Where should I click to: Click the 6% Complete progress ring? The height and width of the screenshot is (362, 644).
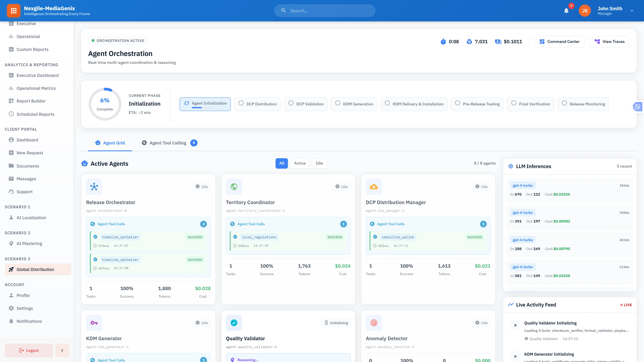(105, 104)
